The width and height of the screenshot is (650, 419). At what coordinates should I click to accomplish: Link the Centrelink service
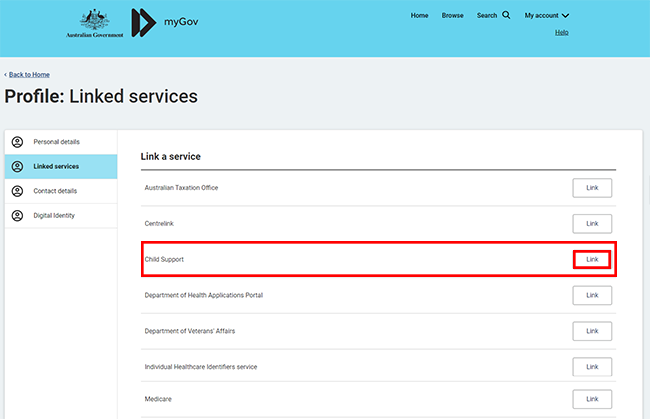[592, 224]
